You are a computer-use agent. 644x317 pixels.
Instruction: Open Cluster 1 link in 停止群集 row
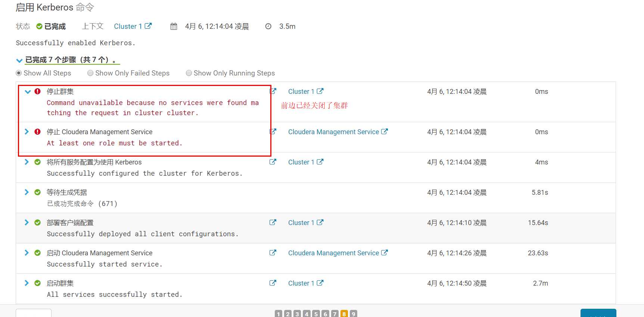(301, 91)
